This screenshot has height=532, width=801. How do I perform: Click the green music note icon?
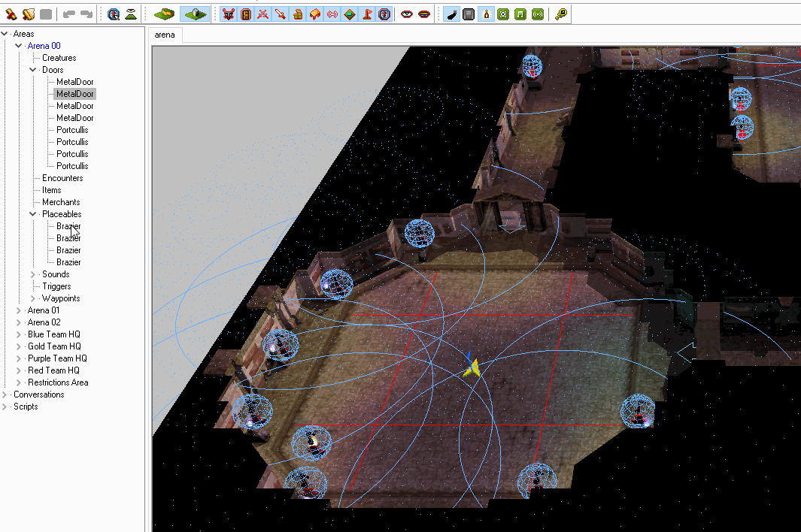(x=520, y=14)
